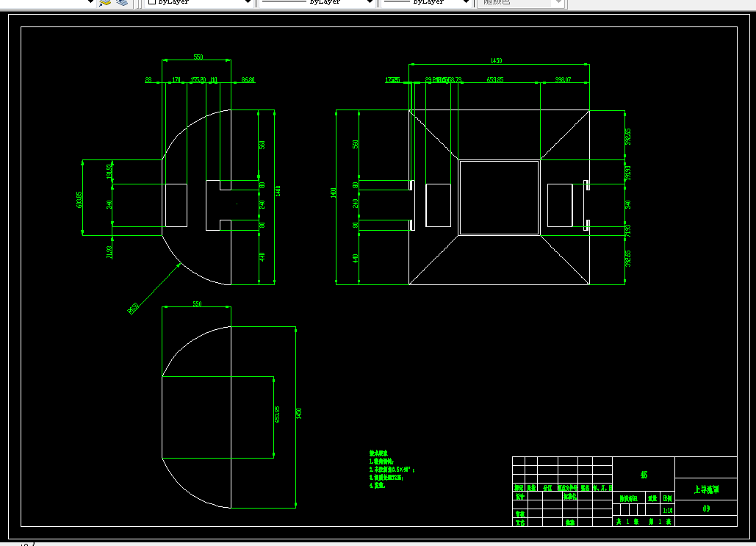The image size is (756, 546).
Task: Click the 分区 column header
Action: [x=547, y=488]
